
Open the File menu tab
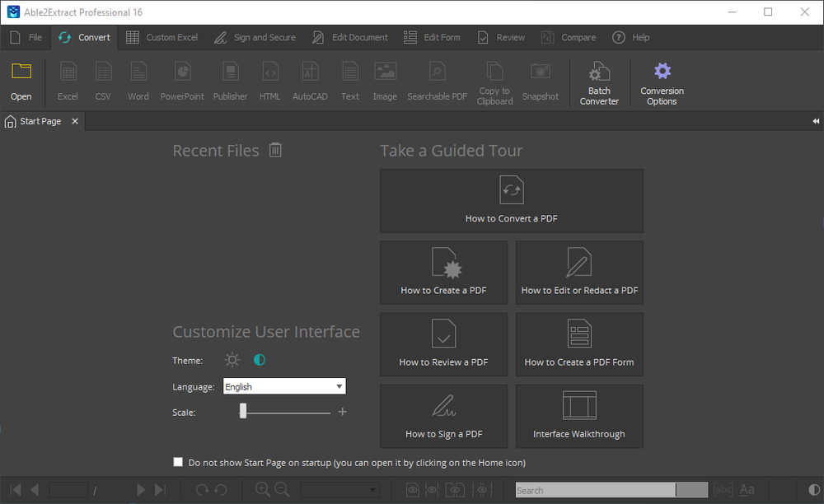(26, 37)
